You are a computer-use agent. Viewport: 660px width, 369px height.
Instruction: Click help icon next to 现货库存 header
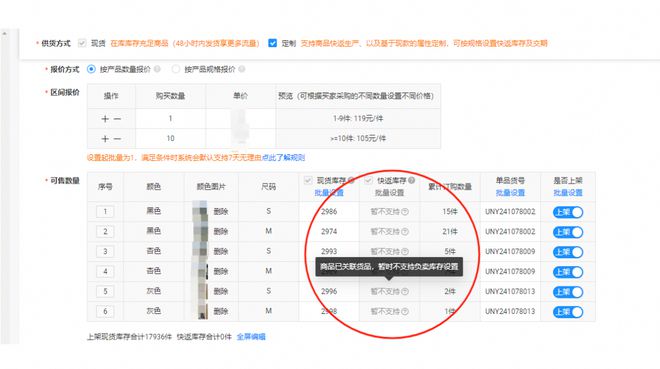coord(351,181)
